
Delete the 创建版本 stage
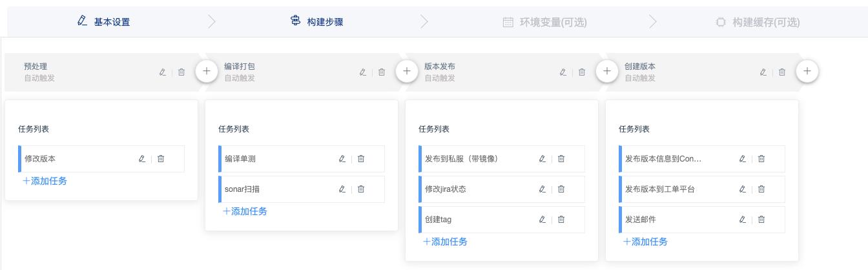pos(782,72)
